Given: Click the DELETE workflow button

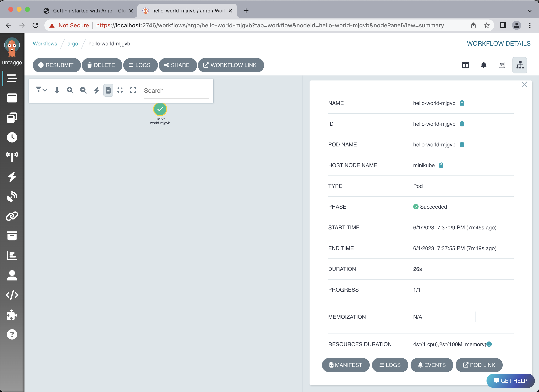Looking at the screenshot, I should coord(102,65).
